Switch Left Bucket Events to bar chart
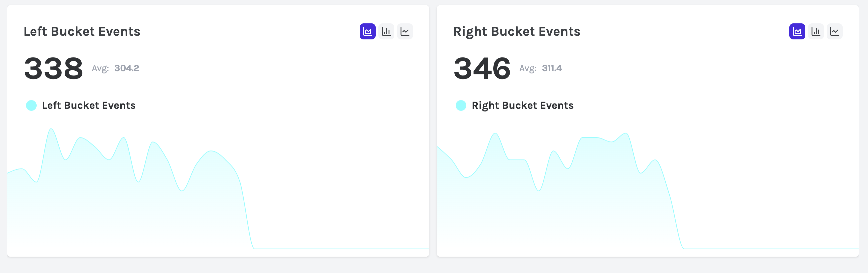The width and height of the screenshot is (868, 273). point(386,31)
